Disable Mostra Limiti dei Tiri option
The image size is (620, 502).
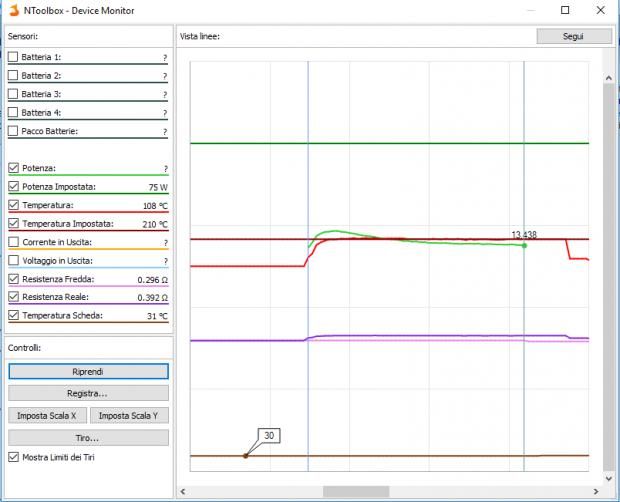[x=13, y=457]
